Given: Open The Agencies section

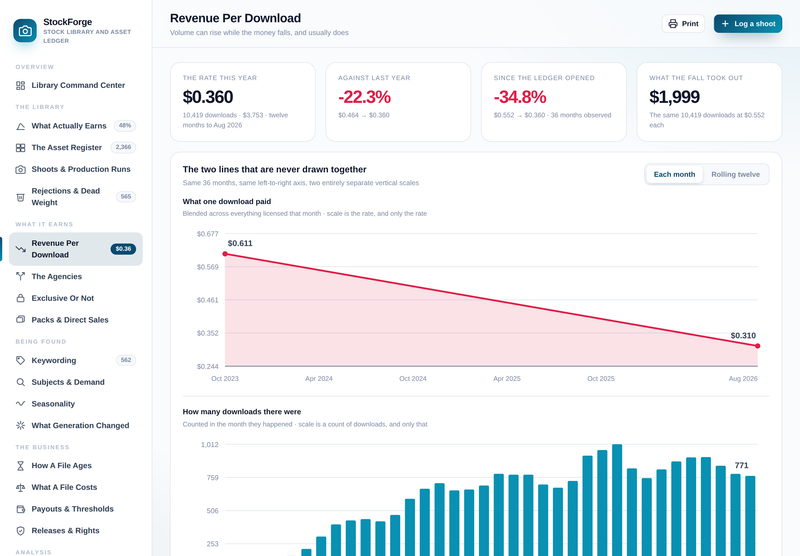Looking at the screenshot, I should pyautogui.click(x=76, y=276).
